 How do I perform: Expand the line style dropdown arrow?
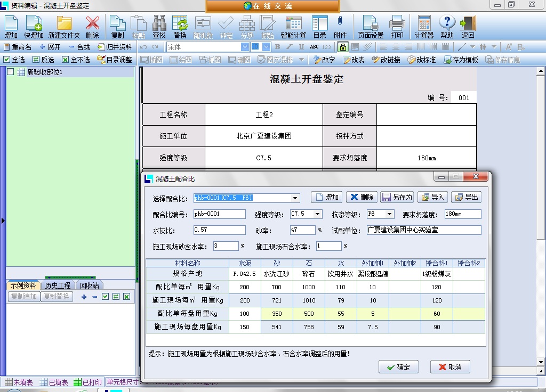[x=472, y=47]
